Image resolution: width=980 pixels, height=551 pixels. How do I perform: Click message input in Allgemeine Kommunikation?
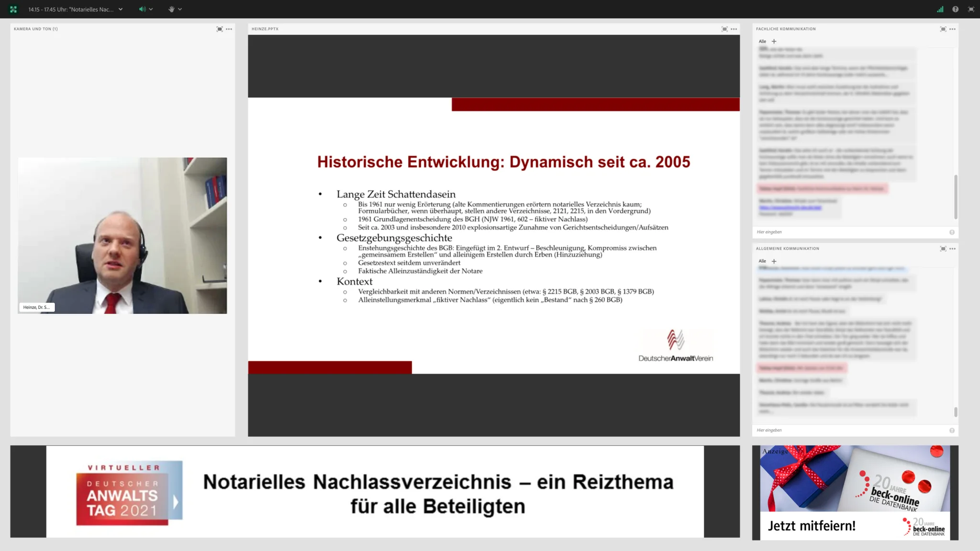point(851,430)
